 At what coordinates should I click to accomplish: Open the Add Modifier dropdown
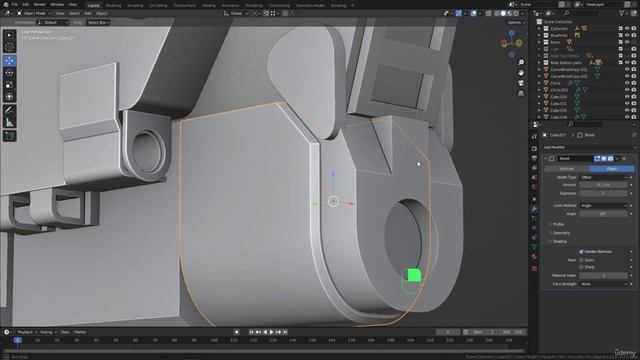589,147
